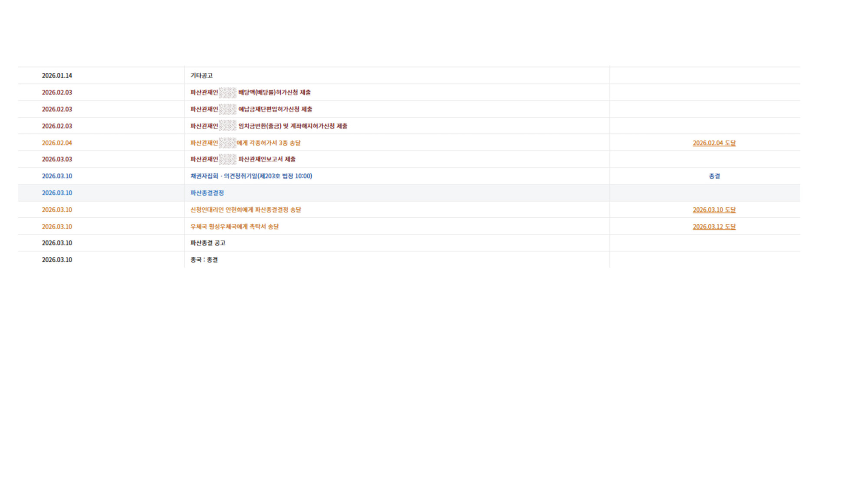Open the '2026.02.04 도달' delivery link
This screenshot has width=868, height=488.
pos(714,143)
